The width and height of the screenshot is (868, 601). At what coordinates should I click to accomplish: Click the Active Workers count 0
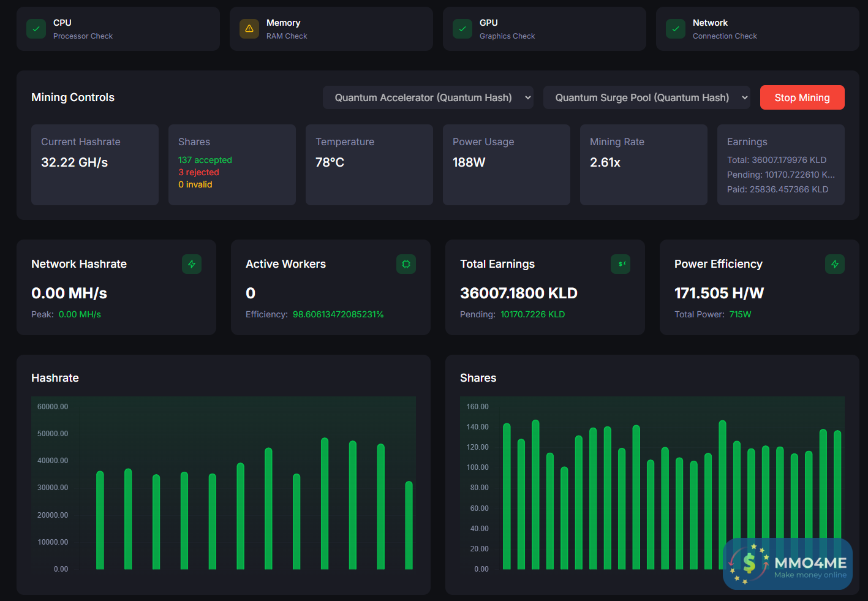pos(251,293)
